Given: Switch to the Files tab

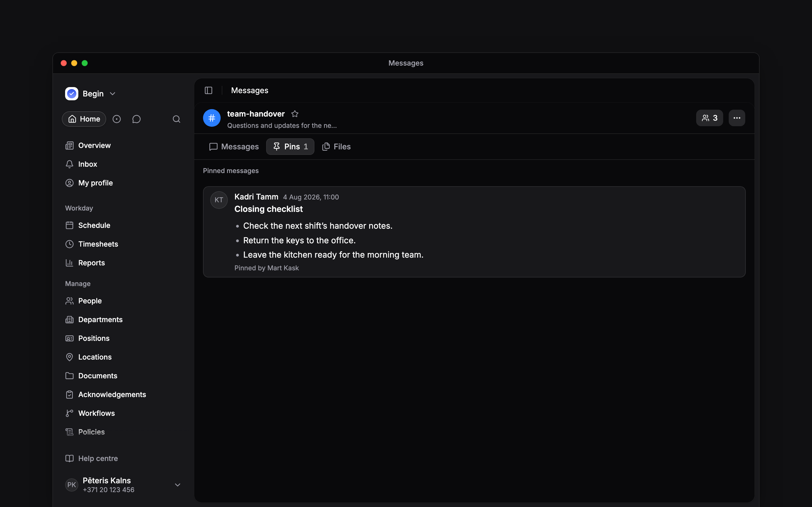Looking at the screenshot, I should click(x=336, y=147).
